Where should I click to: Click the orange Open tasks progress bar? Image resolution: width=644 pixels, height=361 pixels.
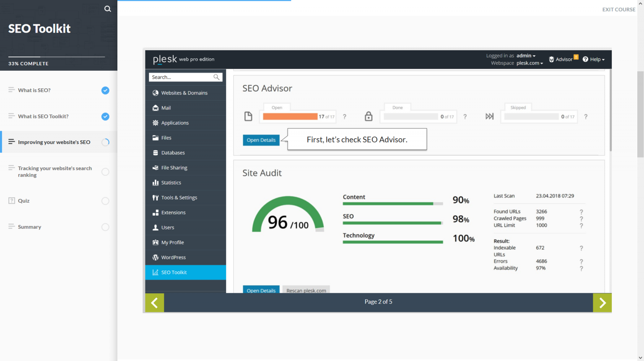[x=290, y=116]
